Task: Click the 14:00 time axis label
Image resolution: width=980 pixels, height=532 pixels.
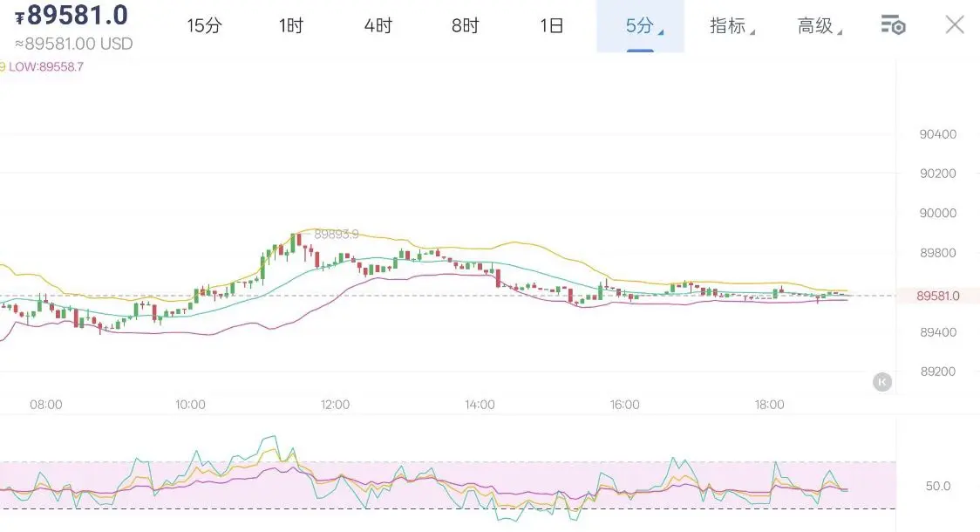Action: tap(480, 405)
